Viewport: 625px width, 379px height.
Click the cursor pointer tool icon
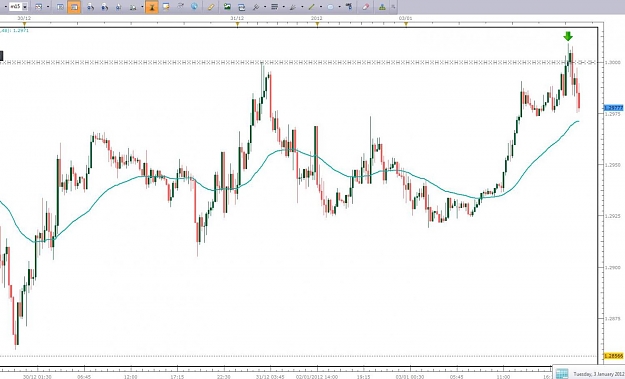(180, 6)
